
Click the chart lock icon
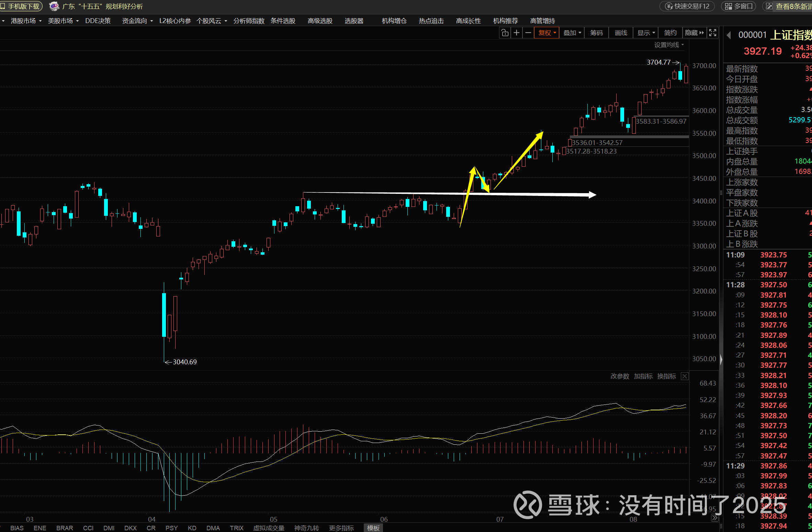pos(505,33)
